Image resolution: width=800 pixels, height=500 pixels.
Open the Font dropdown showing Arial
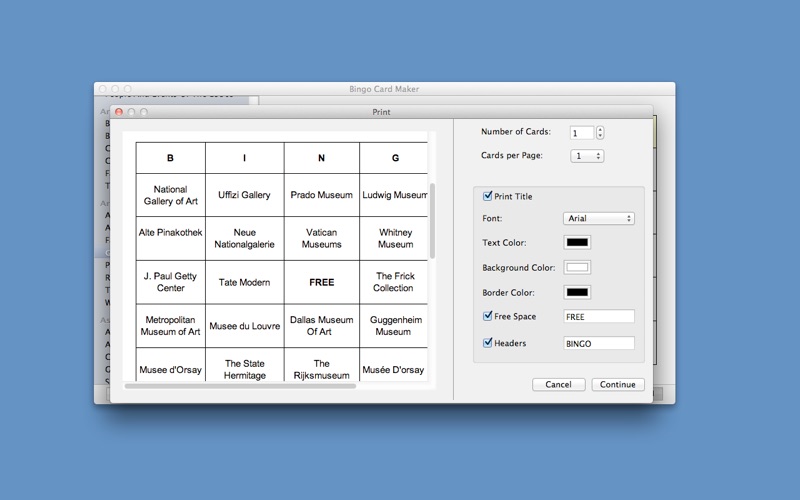tap(598, 218)
